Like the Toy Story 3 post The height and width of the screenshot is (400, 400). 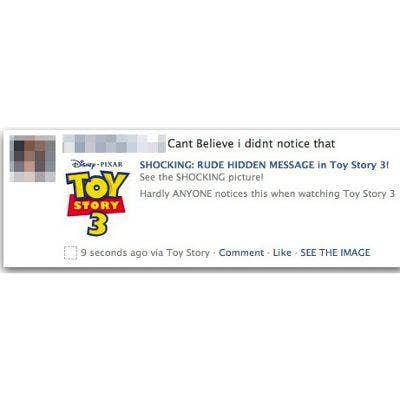click(282, 253)
